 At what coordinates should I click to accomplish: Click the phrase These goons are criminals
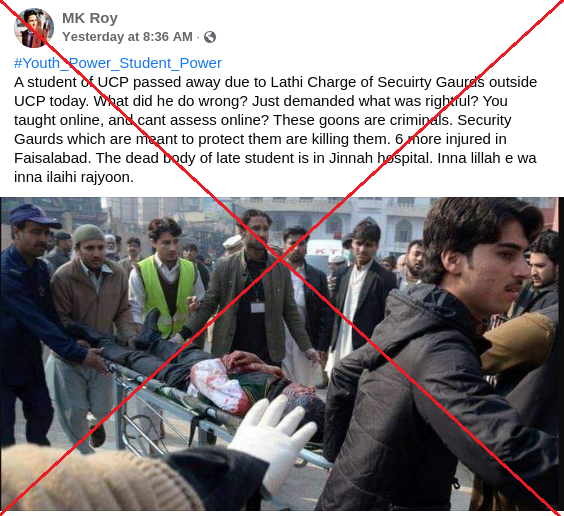[361, 120]
